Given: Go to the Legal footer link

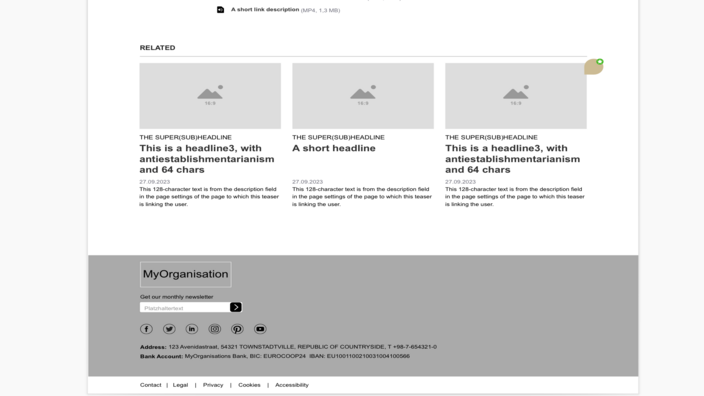Looking at the screenshot, I should pyautogui.click(x=180, y=385).
